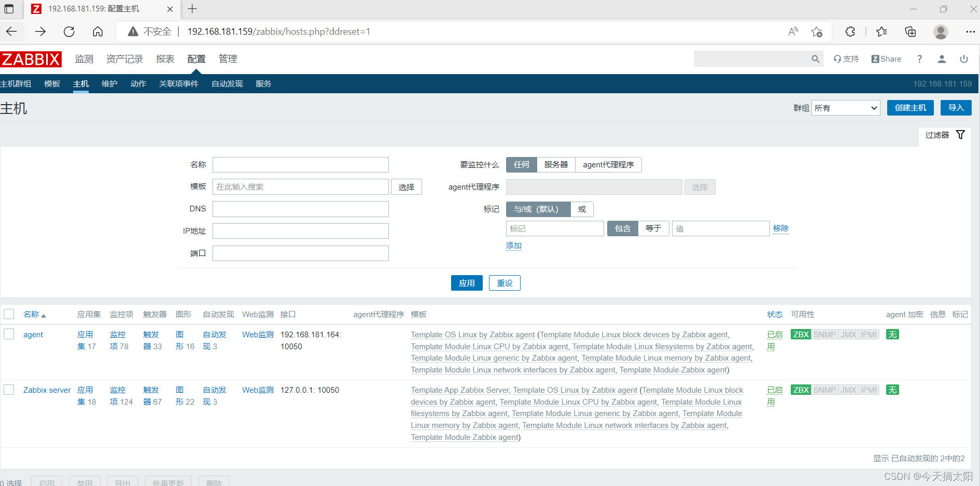The image size is (980, 486).
Task: Select 或 tag mode
Action: coord(582,209)
